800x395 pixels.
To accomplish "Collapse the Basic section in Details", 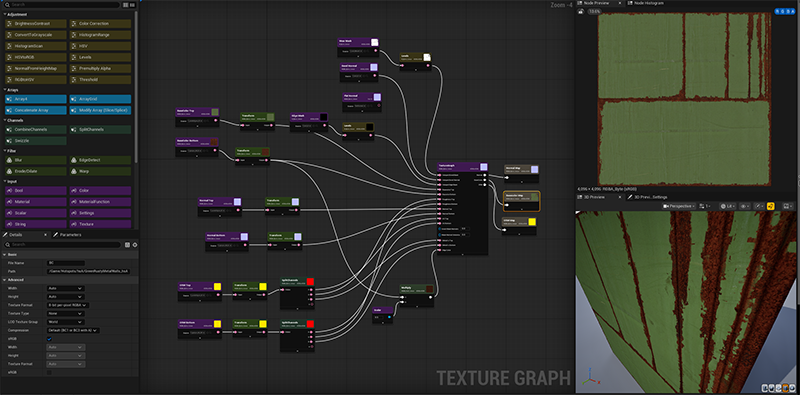I will coord(5,254).
